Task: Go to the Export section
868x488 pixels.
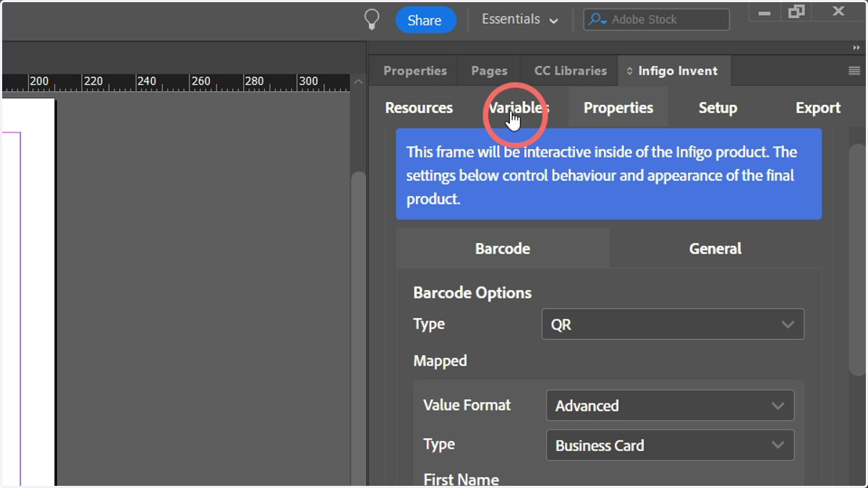Action: pyautogui.click(x=818, y=108)
